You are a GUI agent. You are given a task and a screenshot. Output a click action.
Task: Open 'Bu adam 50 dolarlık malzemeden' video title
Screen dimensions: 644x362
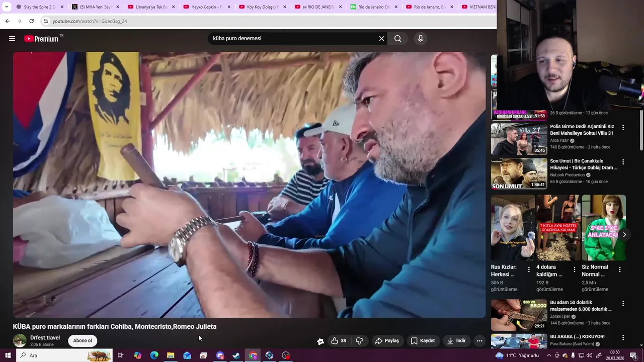[581, 306]
